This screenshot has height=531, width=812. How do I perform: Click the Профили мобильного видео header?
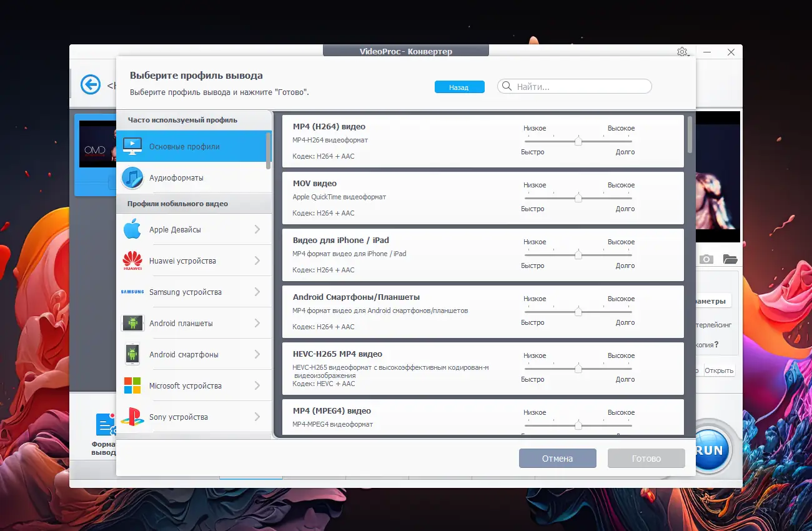click(x=177, y=204)
